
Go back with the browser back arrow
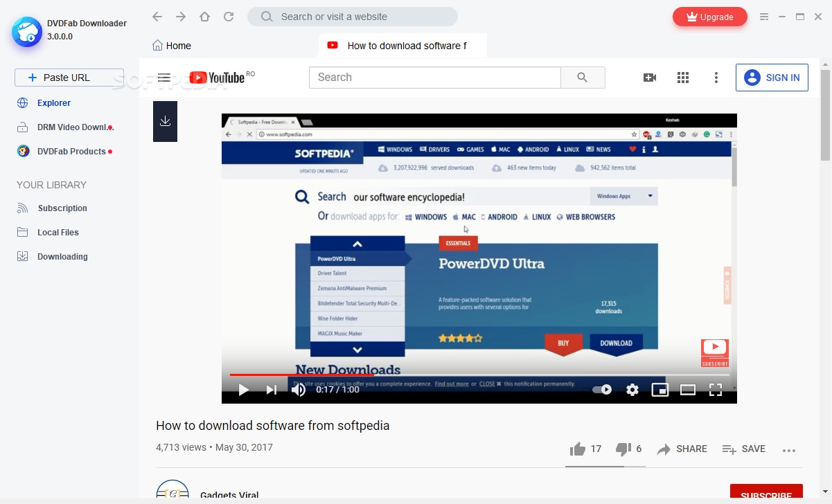157,17
